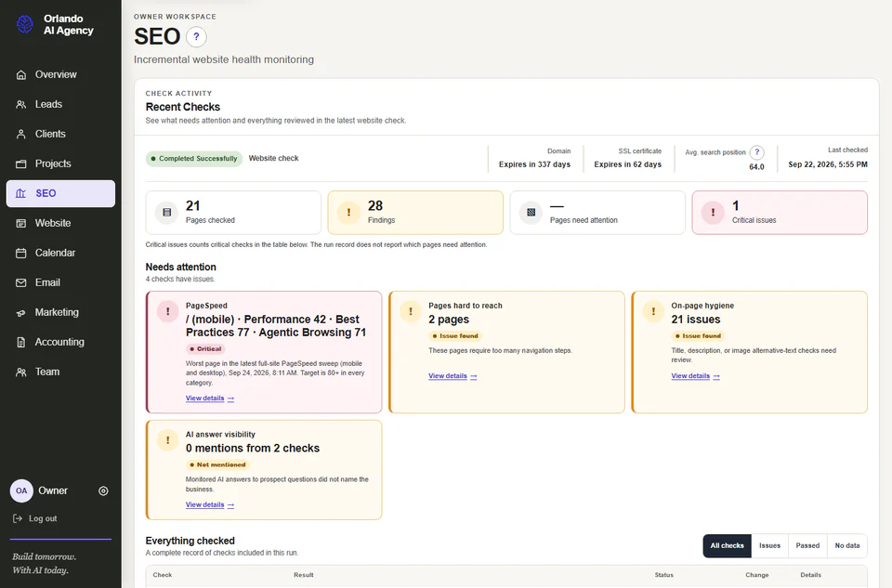The height and width of the screenshot is (588, 892).
Task: Click the Calendar icon in sidebar
Action: (21, 253)
